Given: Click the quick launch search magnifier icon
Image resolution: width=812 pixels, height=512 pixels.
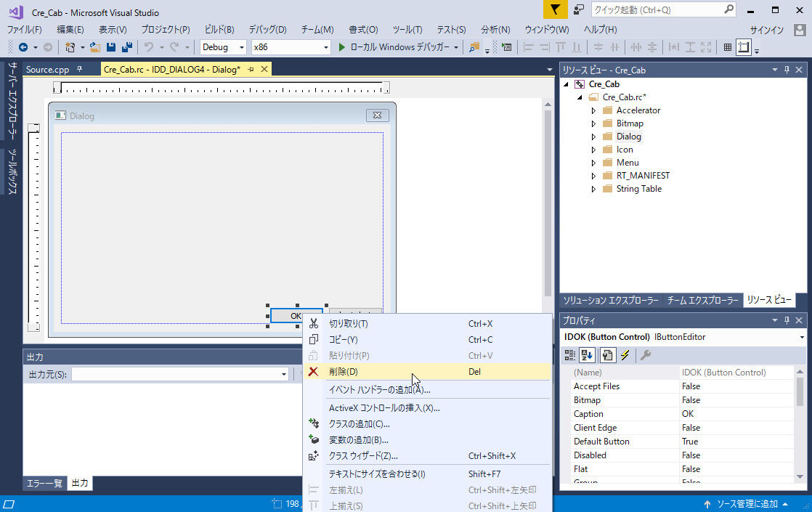Looking at the screenshot, I should 728,9.
